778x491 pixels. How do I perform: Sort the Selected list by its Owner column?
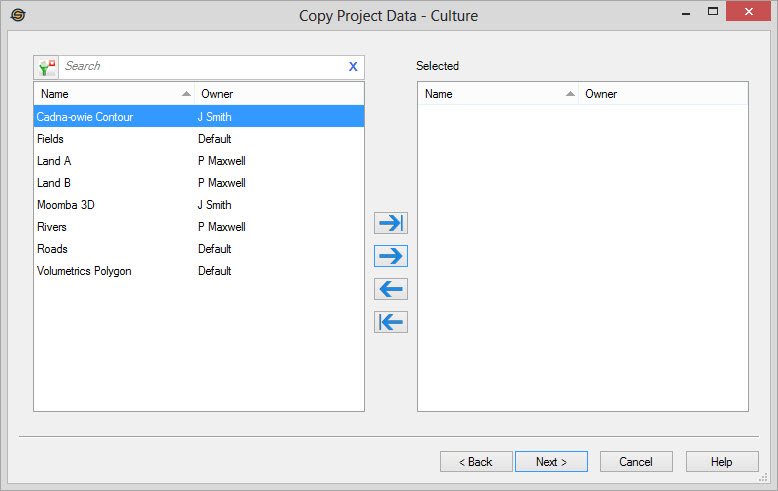tap(663, 94)
